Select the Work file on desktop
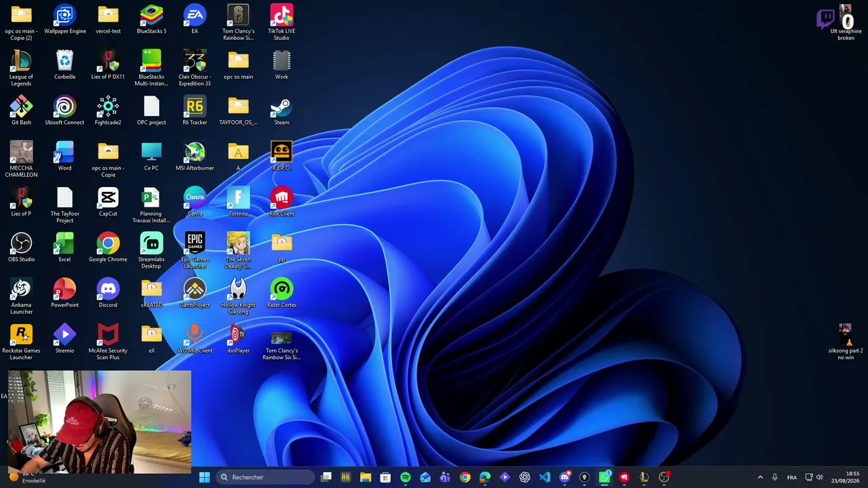 281,65
